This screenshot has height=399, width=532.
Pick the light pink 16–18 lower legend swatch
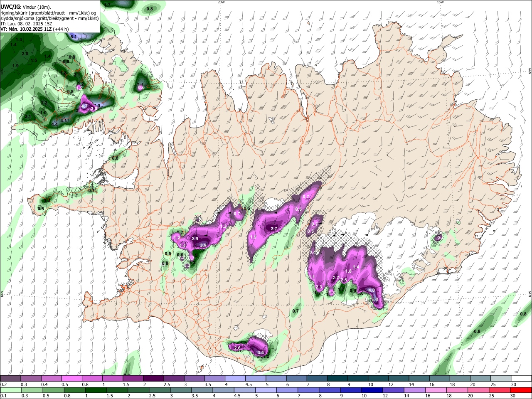coord(437,390)
